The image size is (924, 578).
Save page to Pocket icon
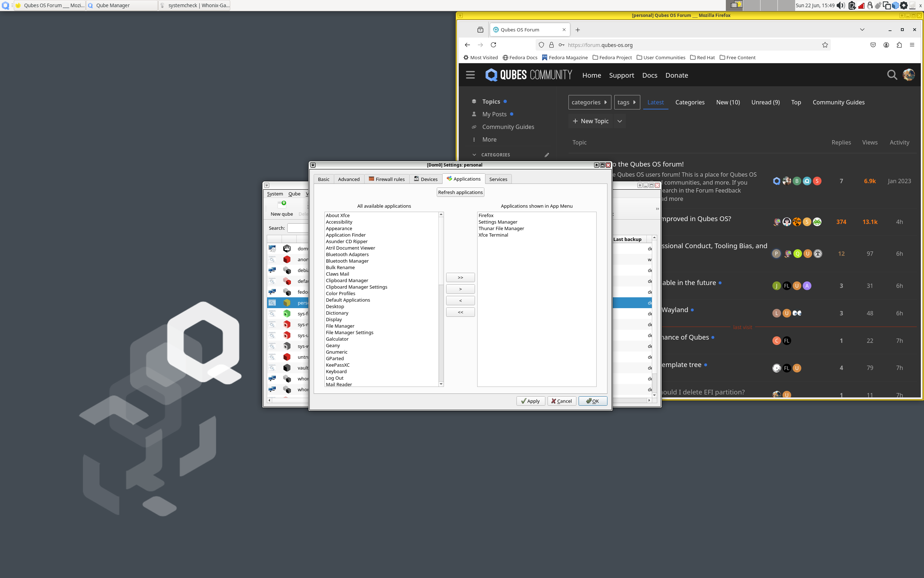point(873,45)
